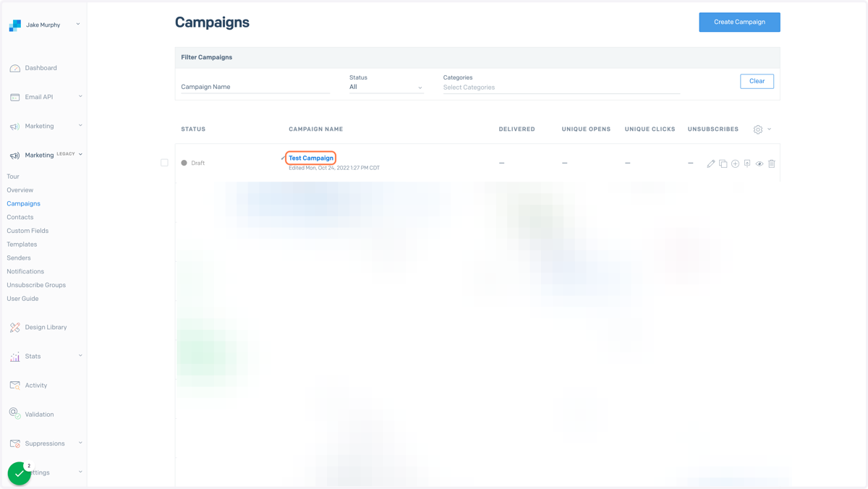Click the Activity envelope icon

(14, 386)
